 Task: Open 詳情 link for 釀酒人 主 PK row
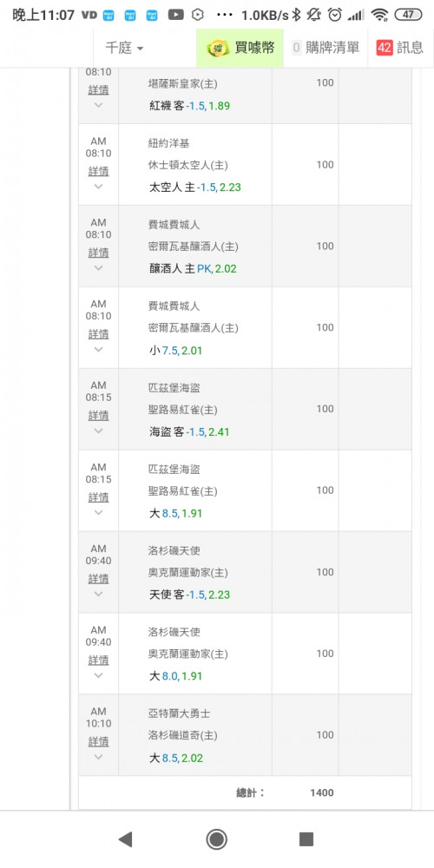[99, 253]
